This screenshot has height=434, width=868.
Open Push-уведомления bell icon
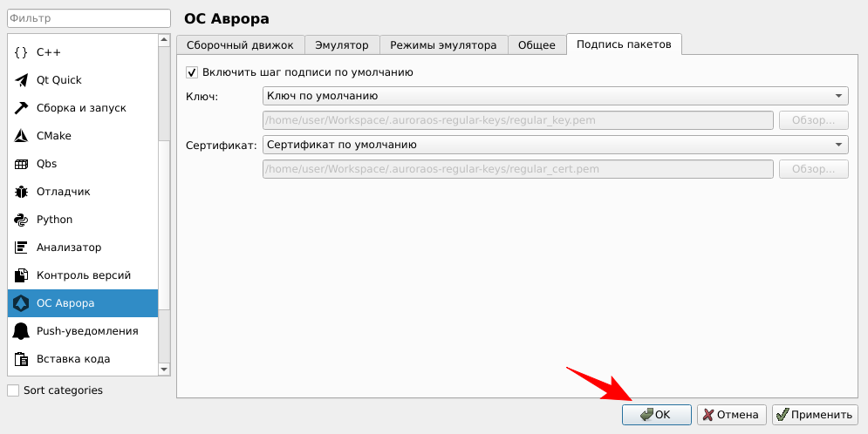coord(21,331)
